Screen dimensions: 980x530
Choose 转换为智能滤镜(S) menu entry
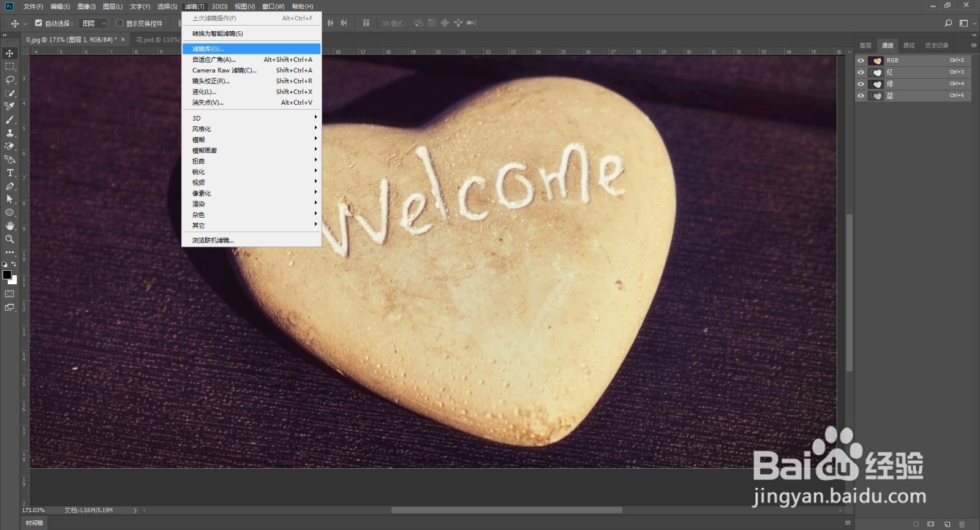[x=252, y=34]
